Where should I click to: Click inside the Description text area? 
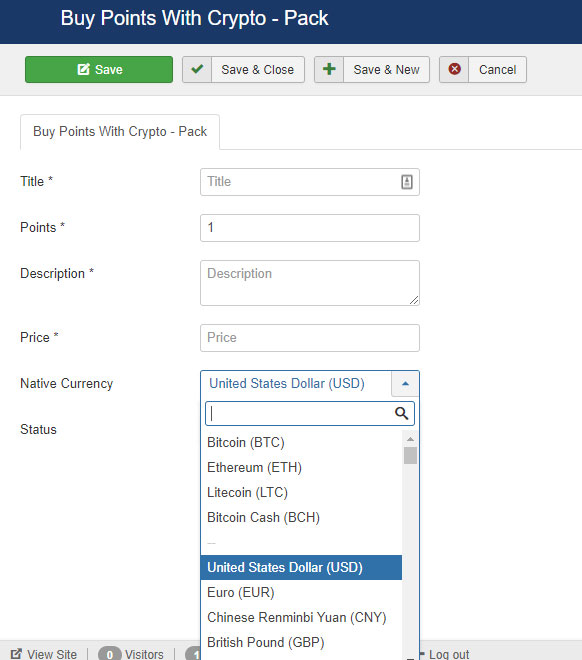coord(310,283)
